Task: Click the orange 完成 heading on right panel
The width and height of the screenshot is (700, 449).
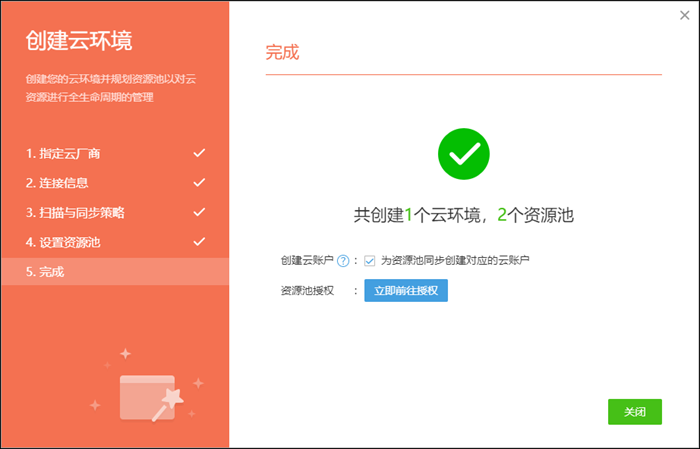Action: click(x=282, y=53)
